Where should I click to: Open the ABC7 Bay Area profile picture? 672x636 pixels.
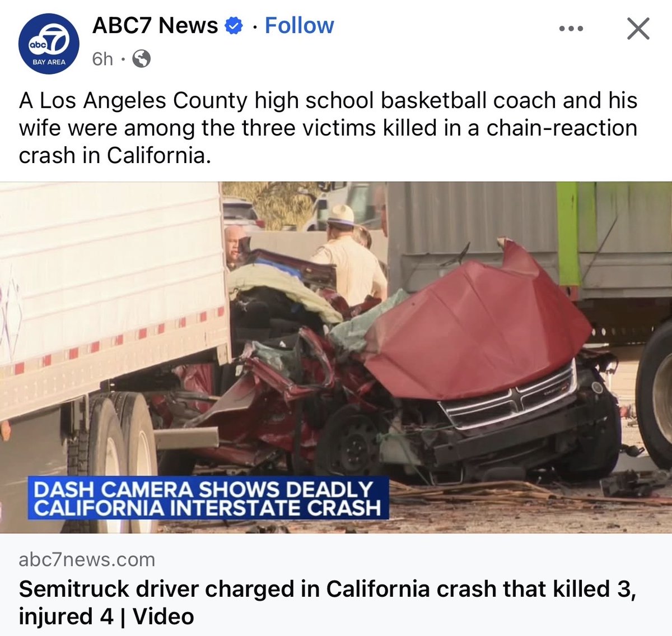click(49, 43)
